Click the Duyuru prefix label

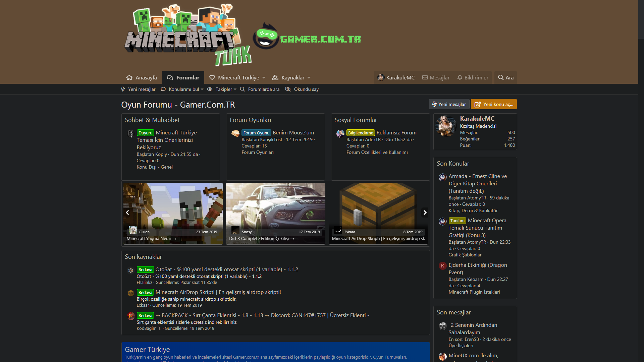tap(145, 133)
